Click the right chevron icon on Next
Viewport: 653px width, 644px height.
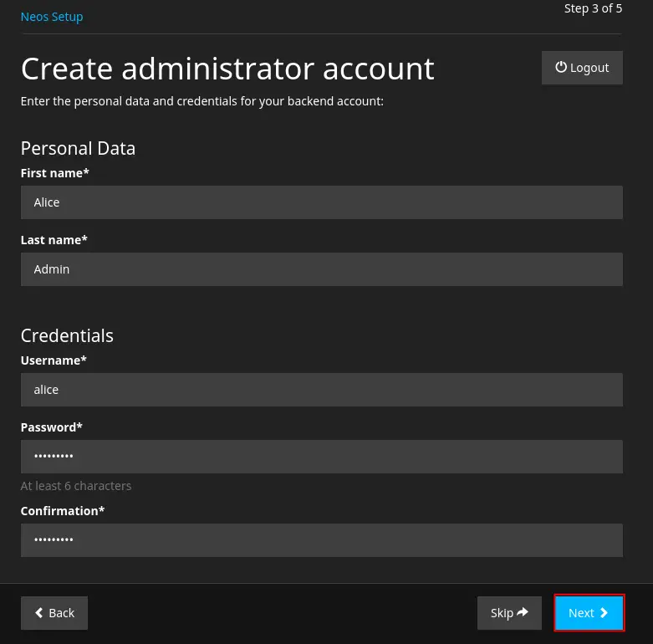point(604,612)
